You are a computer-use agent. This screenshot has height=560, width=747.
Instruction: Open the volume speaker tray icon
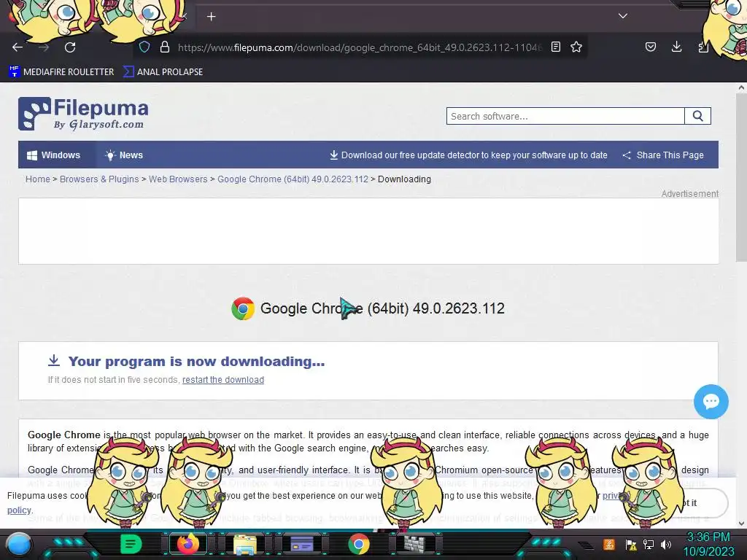click(x=666, y=544)
